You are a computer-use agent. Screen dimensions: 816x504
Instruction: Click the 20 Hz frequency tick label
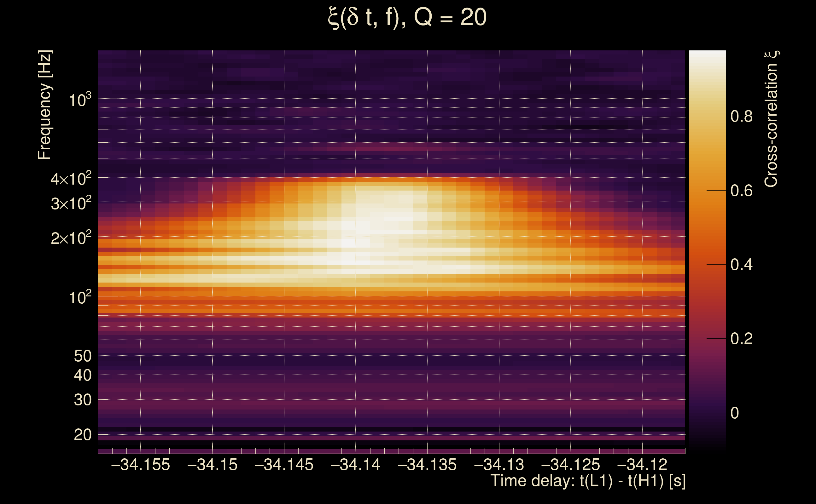click(x=82, y=435)
